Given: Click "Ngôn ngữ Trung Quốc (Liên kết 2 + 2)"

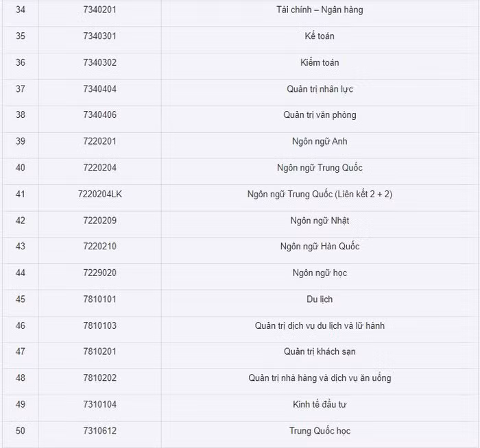Looking at the screenshot, I should point(320,194).
